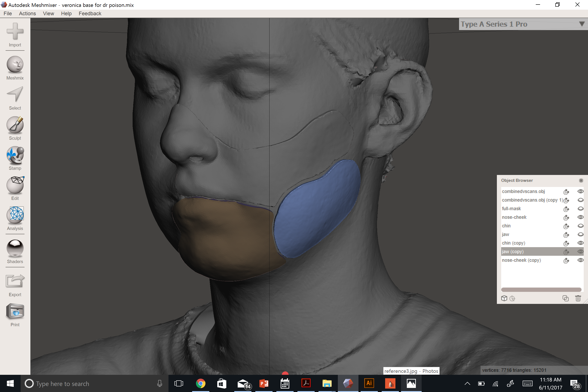This screenshot has width=588, height=392.
Task: Show the full-mask object
Action: pyautogui.click(x=580, y=208)
